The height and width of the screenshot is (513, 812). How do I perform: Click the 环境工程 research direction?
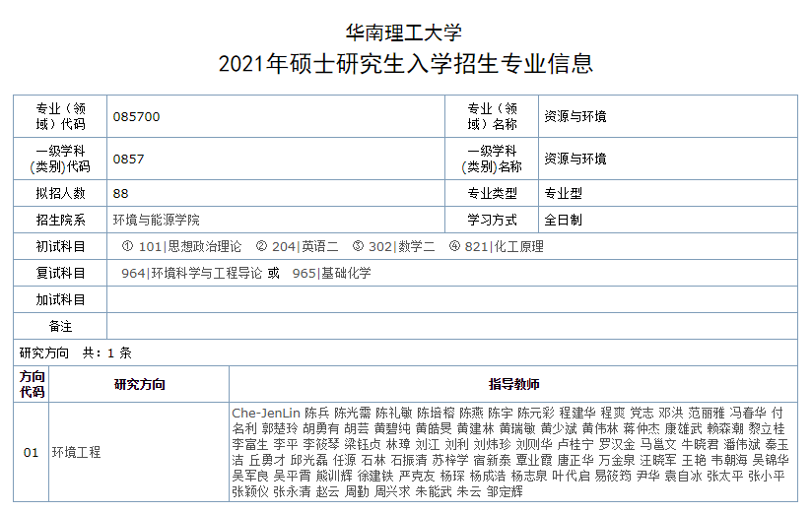(x=76, y=452)
